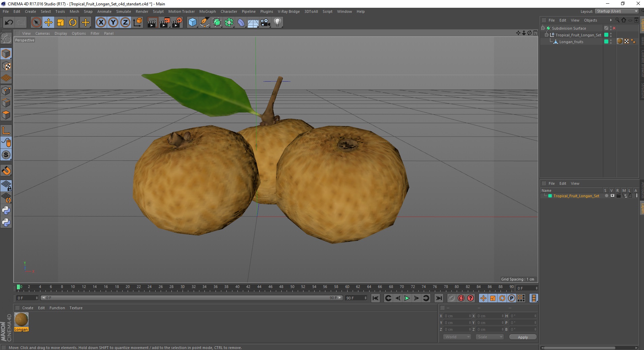Image resolution: width=644 pixels, height=350 pixels.
Task: Click the end frame 90 F stepper
Action: pyautogui.click(x=365, y=298)
